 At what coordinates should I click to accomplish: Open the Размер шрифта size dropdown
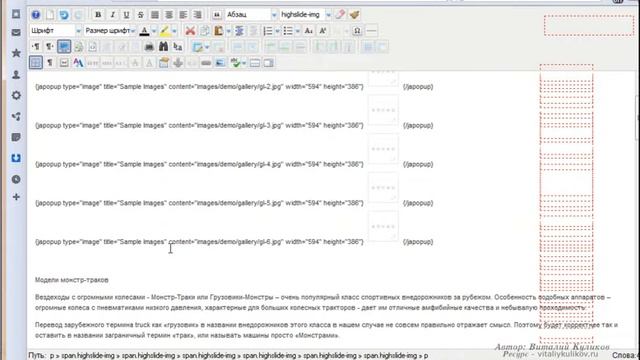click(110, 31)
